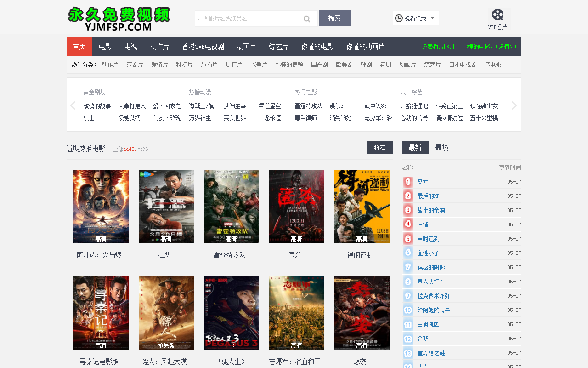Image resolution: width=588 pixels, height=368 pixels.
Task: Show previous carousel panel with left arrow
Action: [73, 105]
